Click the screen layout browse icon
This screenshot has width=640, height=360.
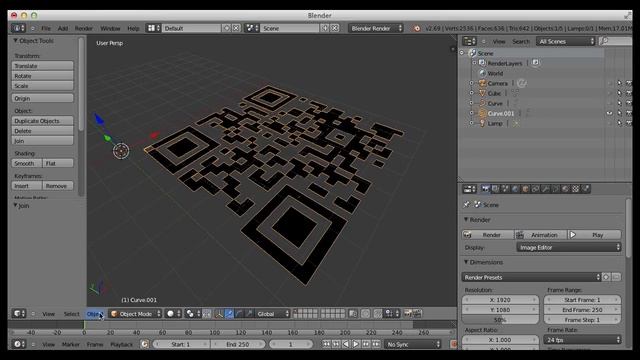(x=153, y=28)
